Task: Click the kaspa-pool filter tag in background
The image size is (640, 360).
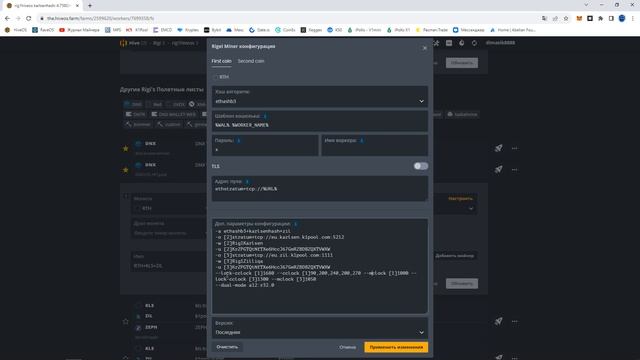Action: [463, 115]
